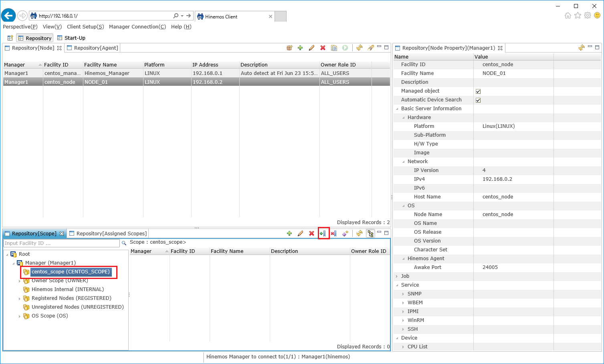Maximize the Repository[Scope] view pane
The image size is (604, 364).
(386, 233)
